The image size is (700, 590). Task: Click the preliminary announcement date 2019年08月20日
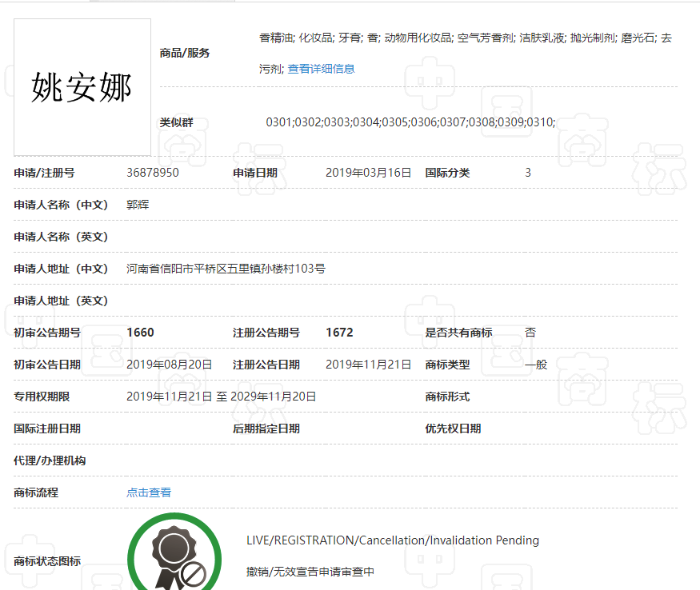(x=170, y=365)
